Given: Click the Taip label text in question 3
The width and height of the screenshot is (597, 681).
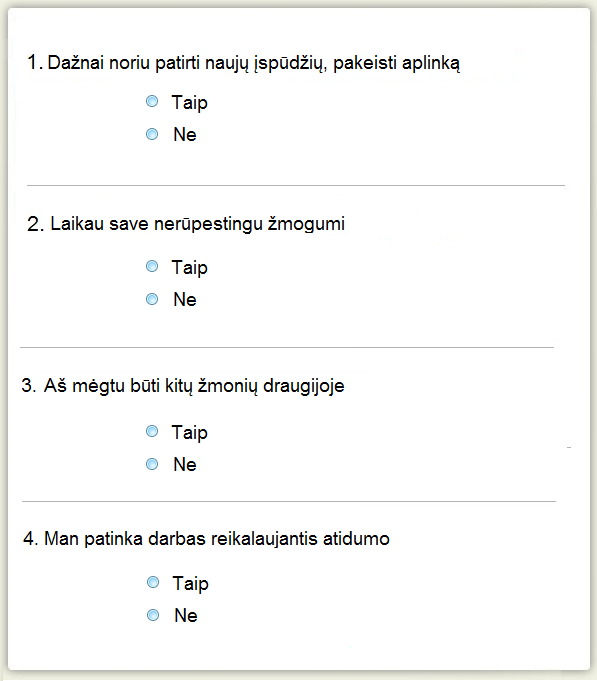Looking at the screenshot, I should pos(190,433).
